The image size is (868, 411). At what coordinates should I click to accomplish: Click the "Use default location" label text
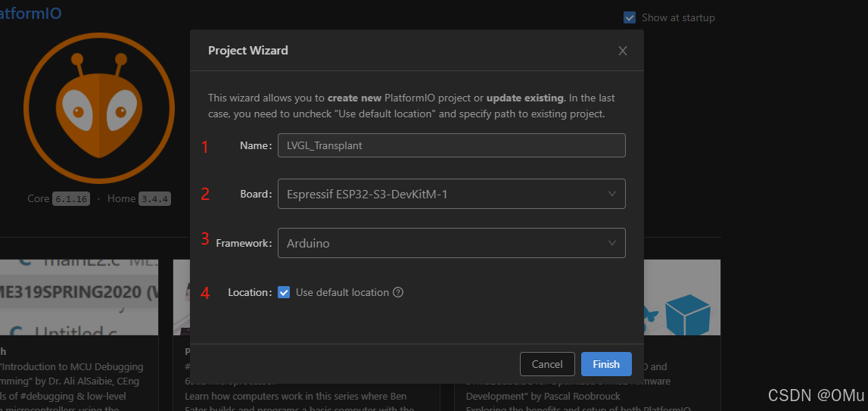[x=342, y=292]
